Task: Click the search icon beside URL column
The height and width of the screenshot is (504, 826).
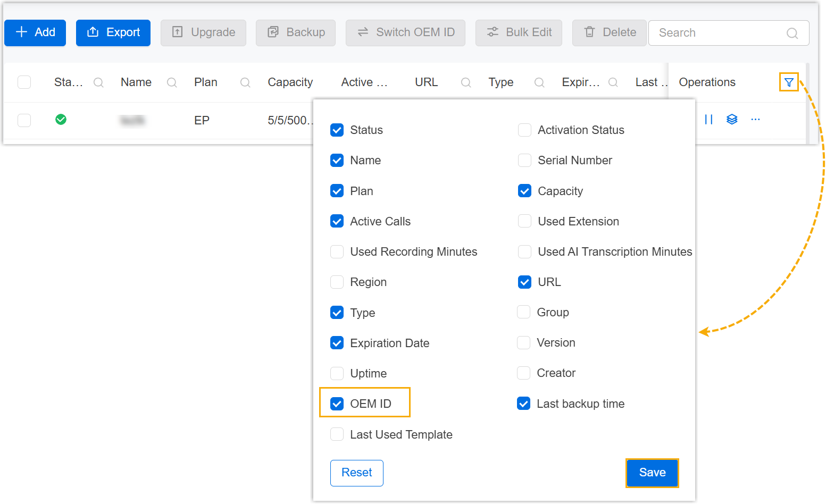Action: pos(466,82)
